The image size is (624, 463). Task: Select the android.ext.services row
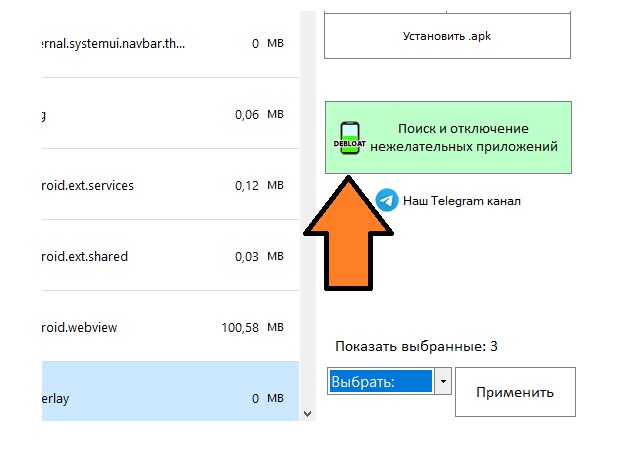(170, 185)
